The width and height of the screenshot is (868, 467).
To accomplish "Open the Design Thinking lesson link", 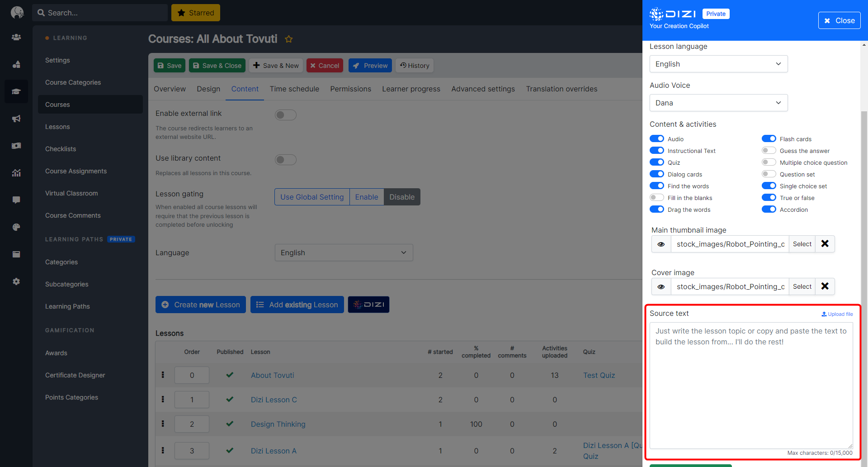I will point(278,424).
